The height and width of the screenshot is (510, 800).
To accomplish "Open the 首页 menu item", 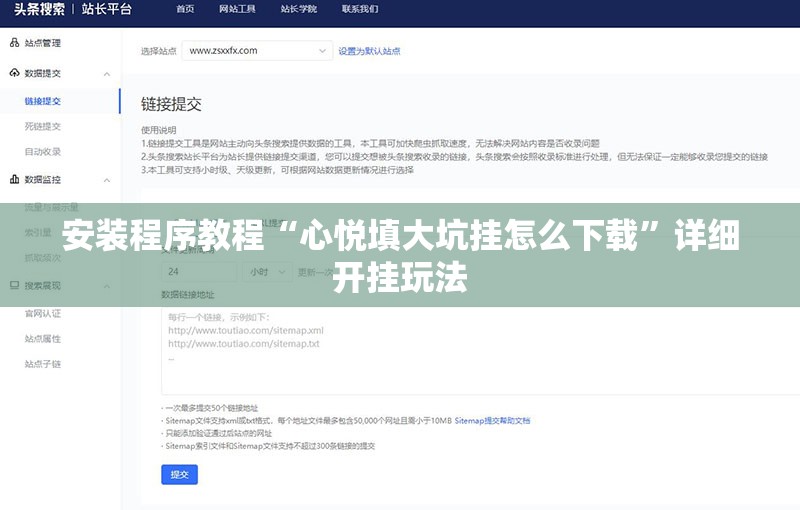I will [185, 9].
